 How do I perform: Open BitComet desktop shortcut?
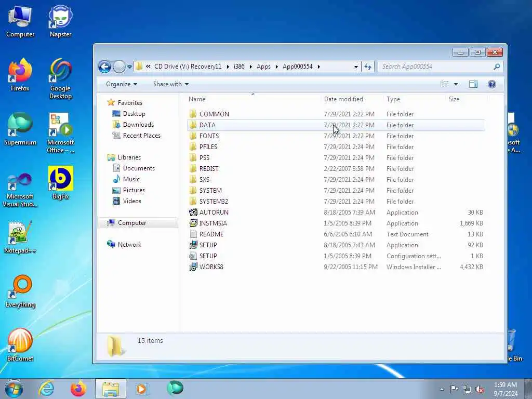20,345
